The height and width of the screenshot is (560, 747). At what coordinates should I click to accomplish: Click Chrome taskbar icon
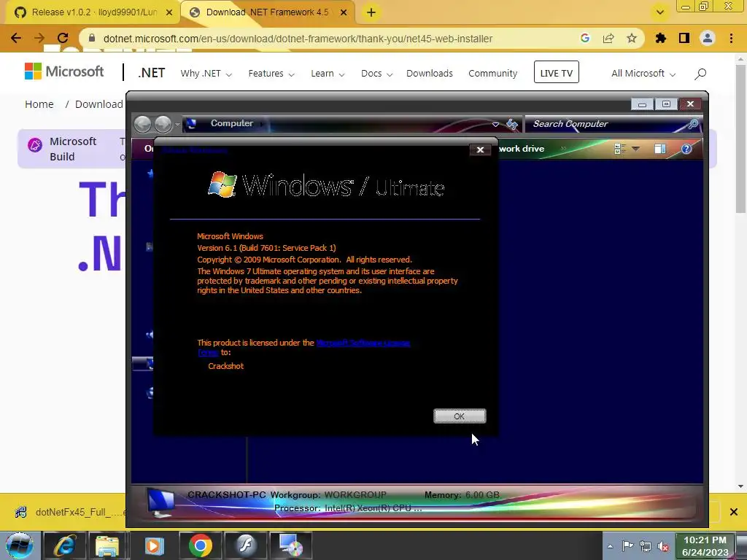point(200,545)
